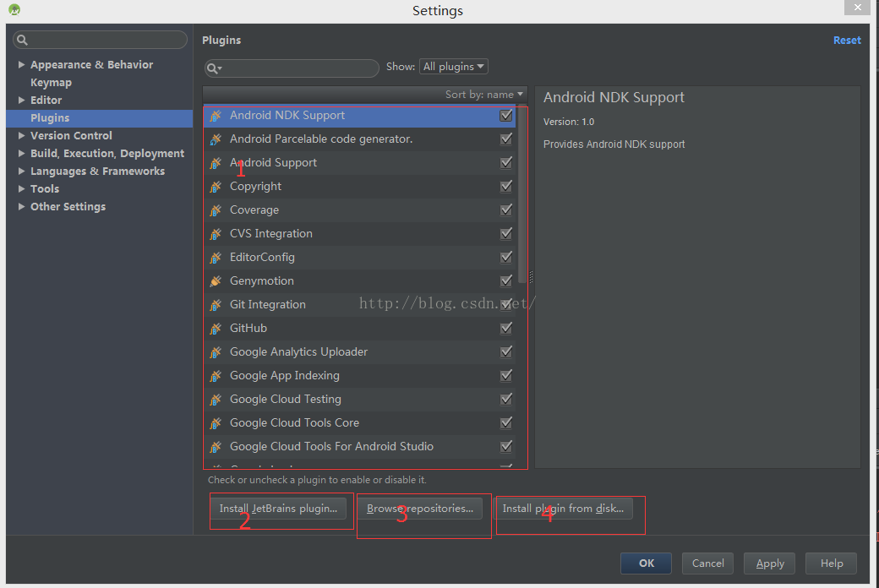Image resolution: width=879 pixels, height=588 pixels.
Task: Uncheck the EditorConfig plugin checkbox
Action: 506,258
